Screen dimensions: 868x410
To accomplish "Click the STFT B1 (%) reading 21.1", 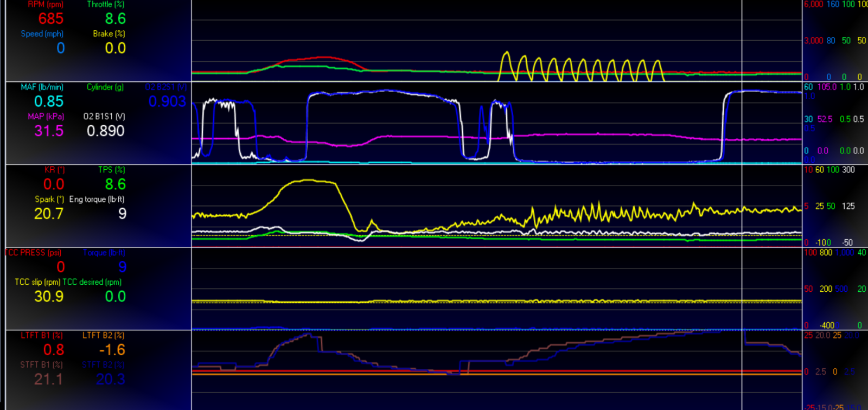I will [x=48, y=379].
